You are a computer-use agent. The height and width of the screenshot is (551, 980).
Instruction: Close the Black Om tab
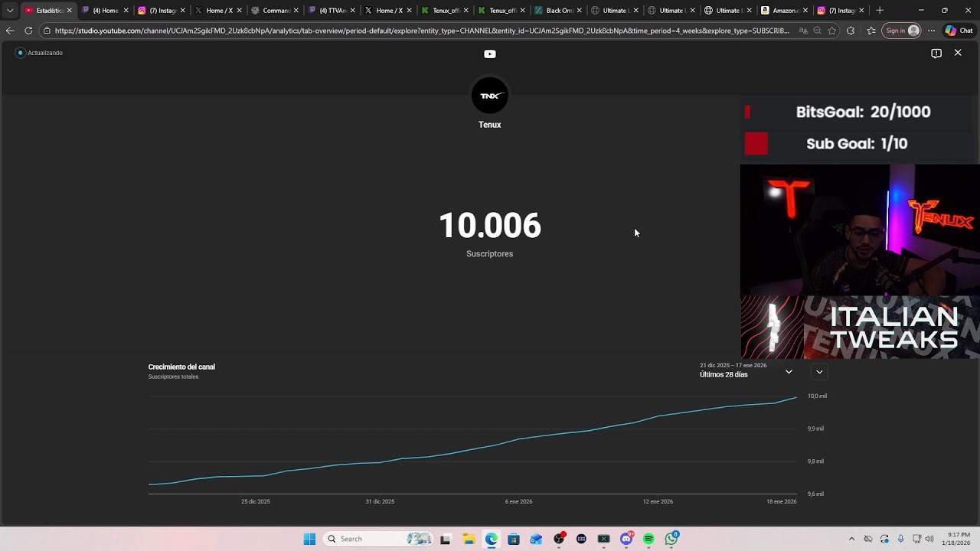[x=579, y=11]
